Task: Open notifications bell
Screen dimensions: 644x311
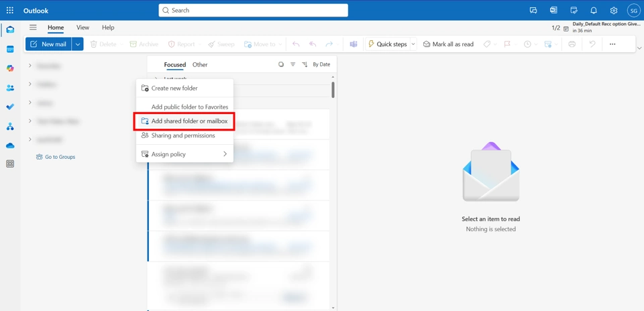Action: coord(594,11)
